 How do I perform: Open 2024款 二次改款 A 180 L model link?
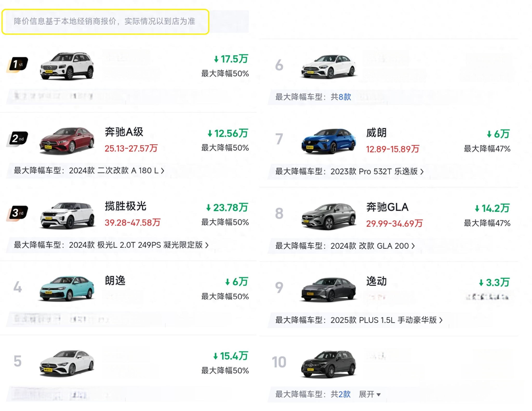(x=117, y=171)
